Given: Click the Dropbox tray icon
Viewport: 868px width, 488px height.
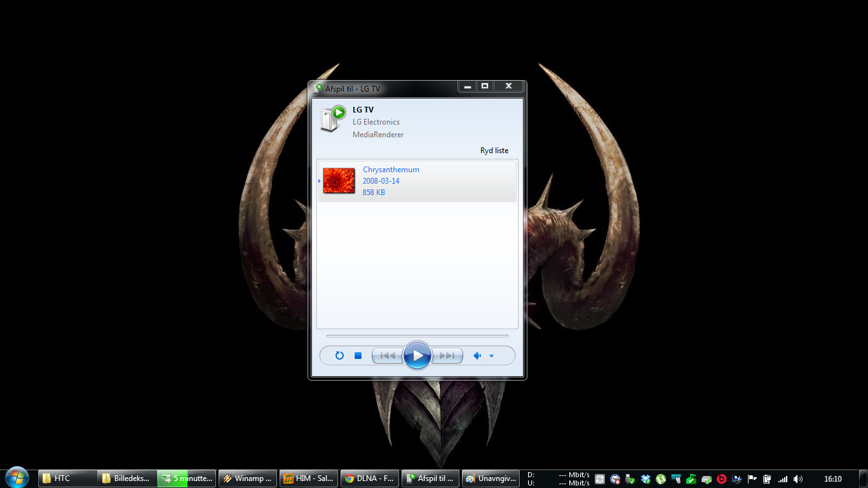Looking at the screenshot, I should click(x=646, y=479).
